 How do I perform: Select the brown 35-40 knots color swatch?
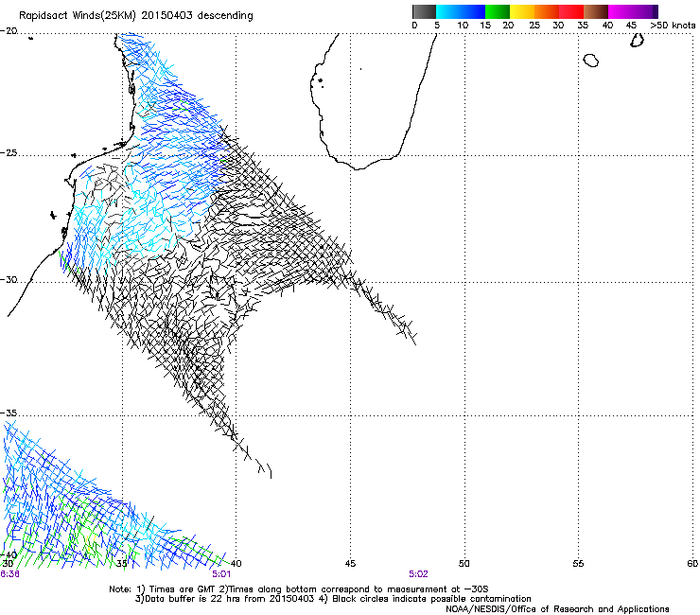(596, 11)
